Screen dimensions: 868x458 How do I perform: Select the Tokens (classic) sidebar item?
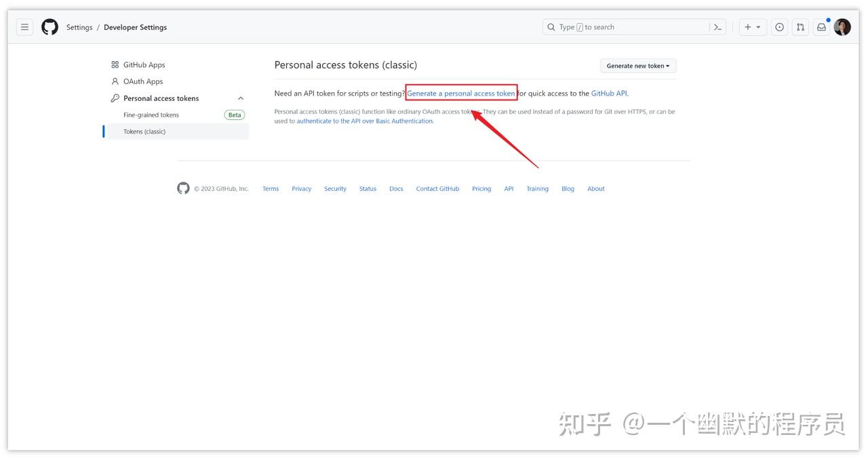tap(144, 131)
